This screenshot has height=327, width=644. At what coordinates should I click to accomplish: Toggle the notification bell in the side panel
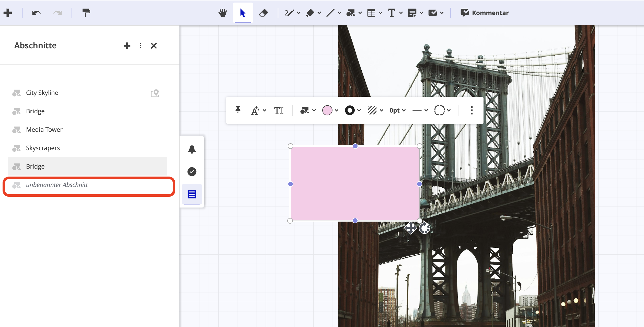(192, 149)
